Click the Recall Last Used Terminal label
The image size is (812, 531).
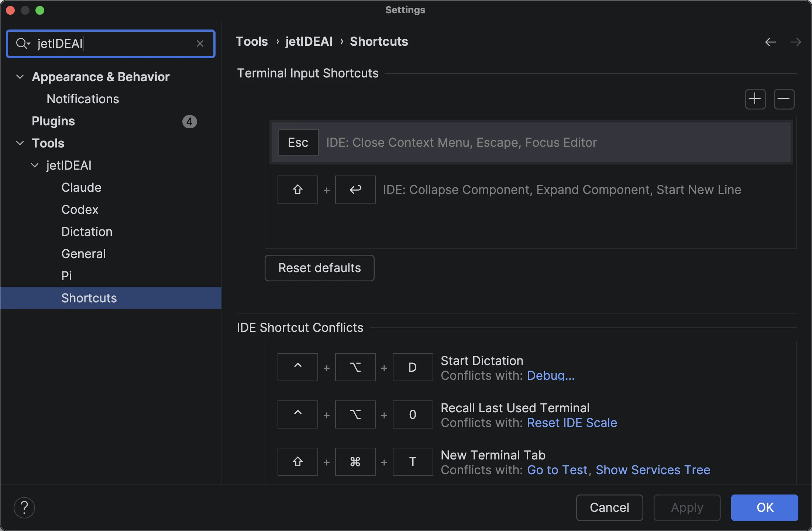[515, 408]
